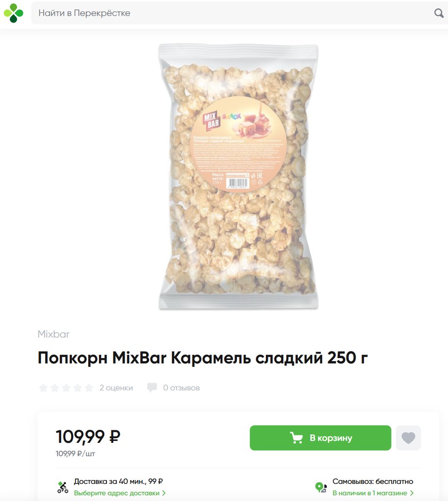Click the reviews speech bubble icon
Viewport: 448px width, 501px height.
[x=152, y=387]
